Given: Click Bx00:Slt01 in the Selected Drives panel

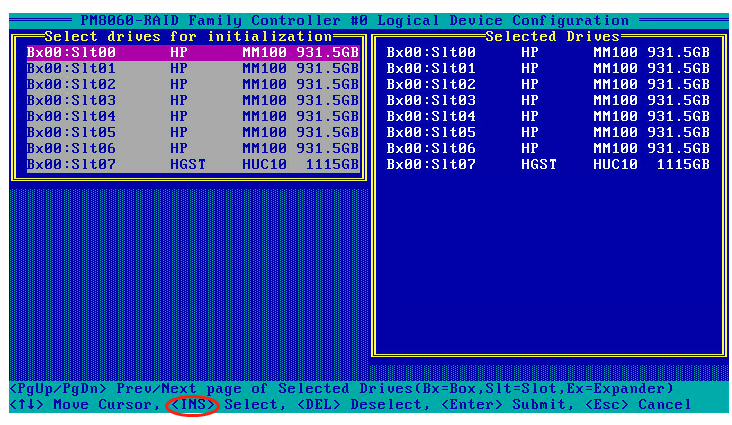Looking at the screenshot, I should (548, 68).
